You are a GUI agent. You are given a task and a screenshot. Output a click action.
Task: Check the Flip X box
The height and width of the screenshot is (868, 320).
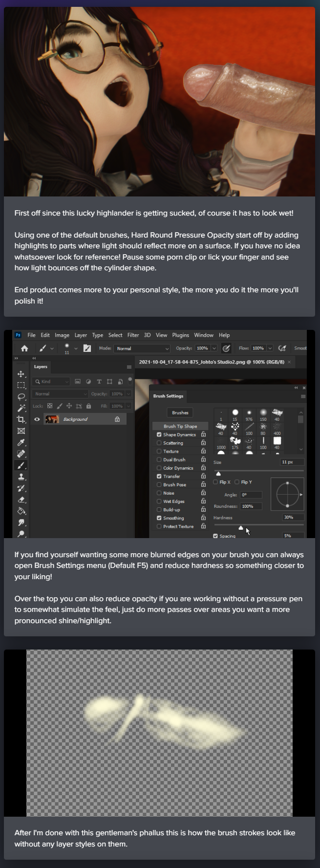pos(215,482)
